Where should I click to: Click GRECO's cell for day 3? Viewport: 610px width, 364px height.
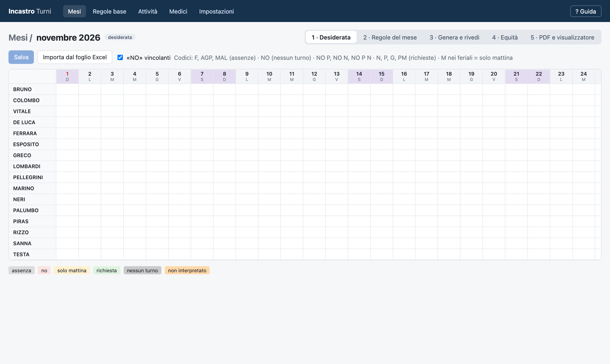tap(112, 155)
